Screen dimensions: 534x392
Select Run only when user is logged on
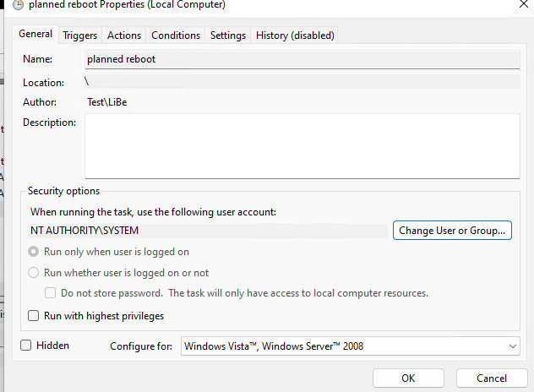click(34, 252)
